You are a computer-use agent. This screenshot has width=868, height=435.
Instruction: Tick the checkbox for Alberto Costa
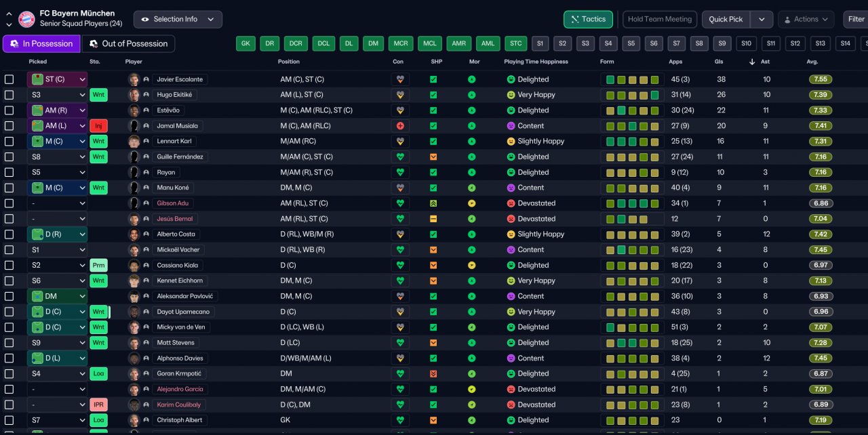pos(9,234)
